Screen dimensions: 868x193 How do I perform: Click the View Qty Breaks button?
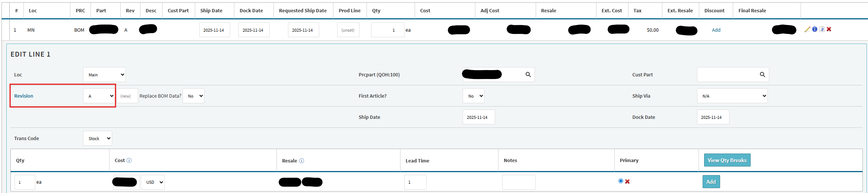click(x=727, y=160)
